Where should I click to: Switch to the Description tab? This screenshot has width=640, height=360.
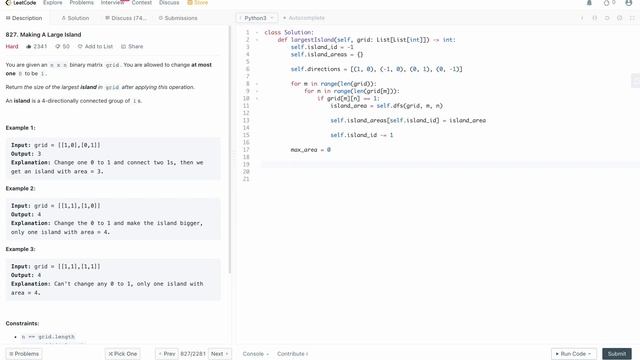click(24, 18)
